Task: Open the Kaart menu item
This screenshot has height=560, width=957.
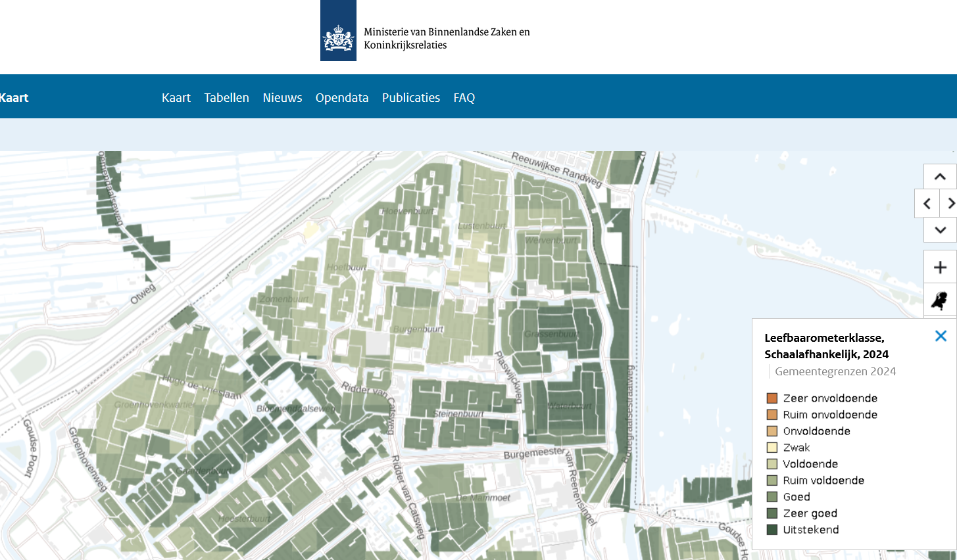Action: click(x=176, y=97)
